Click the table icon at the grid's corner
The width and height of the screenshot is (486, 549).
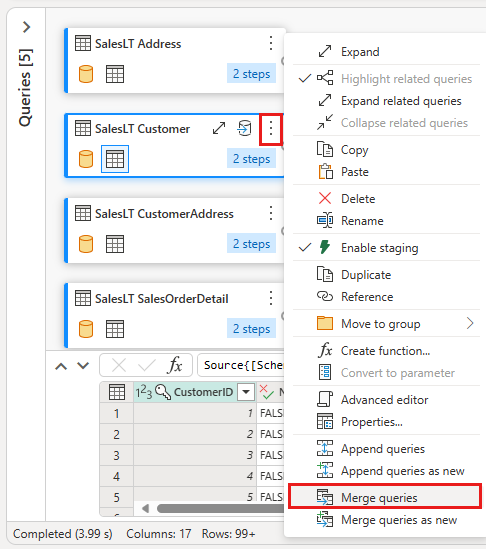117,392
